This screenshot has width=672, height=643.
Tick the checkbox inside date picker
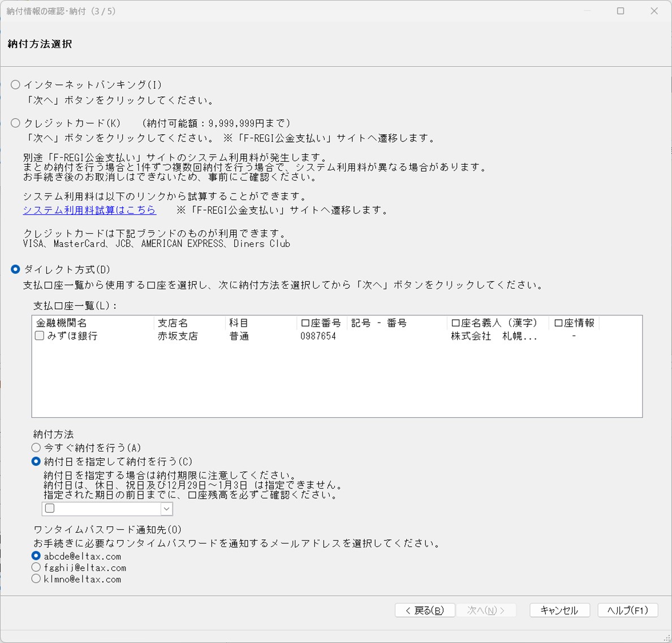[50, 508]
